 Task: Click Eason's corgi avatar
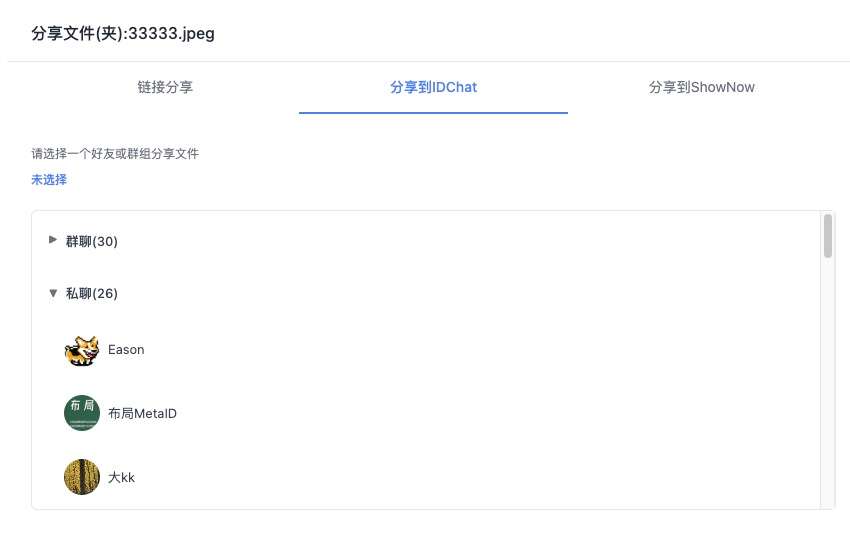(82, 350)
